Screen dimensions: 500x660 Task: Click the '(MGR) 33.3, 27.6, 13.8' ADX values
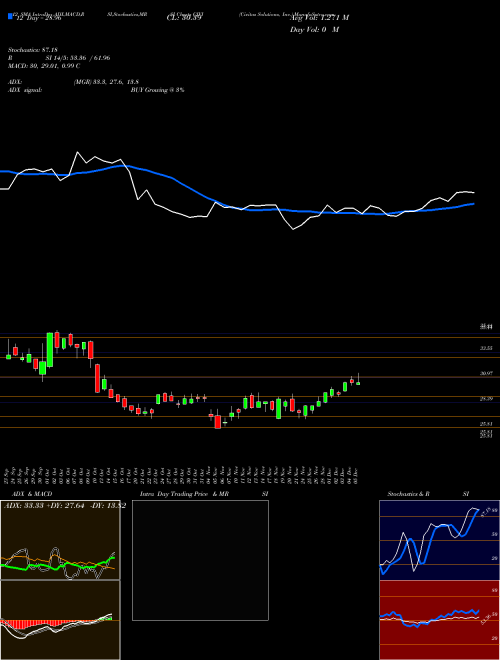[x=106, y=82]
